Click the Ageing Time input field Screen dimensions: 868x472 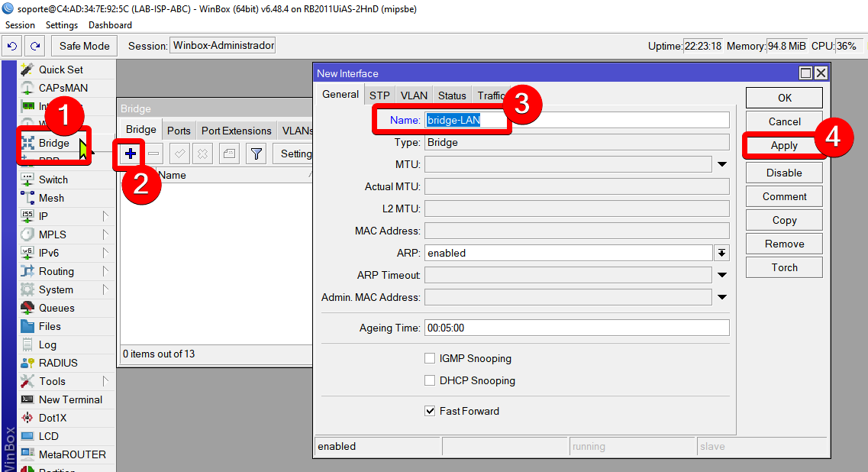[x=576, y=328]
